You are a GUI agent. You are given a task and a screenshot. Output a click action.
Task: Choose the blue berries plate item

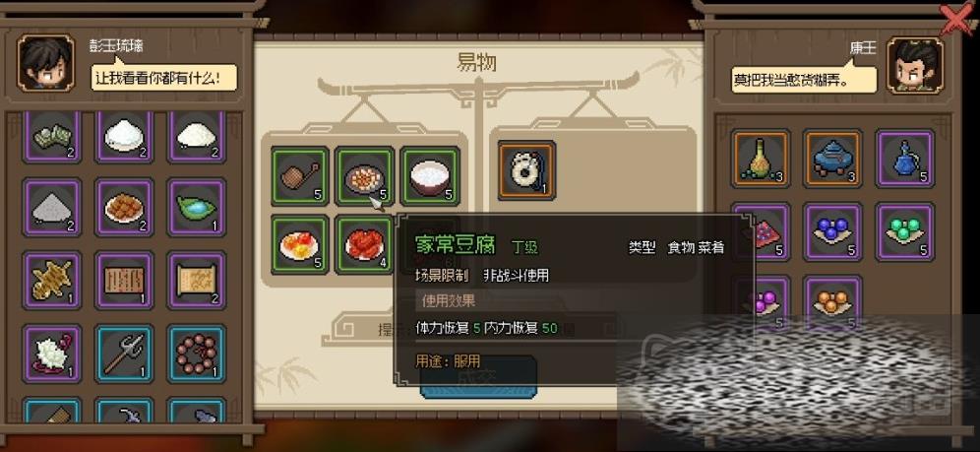tap(831, 231)
